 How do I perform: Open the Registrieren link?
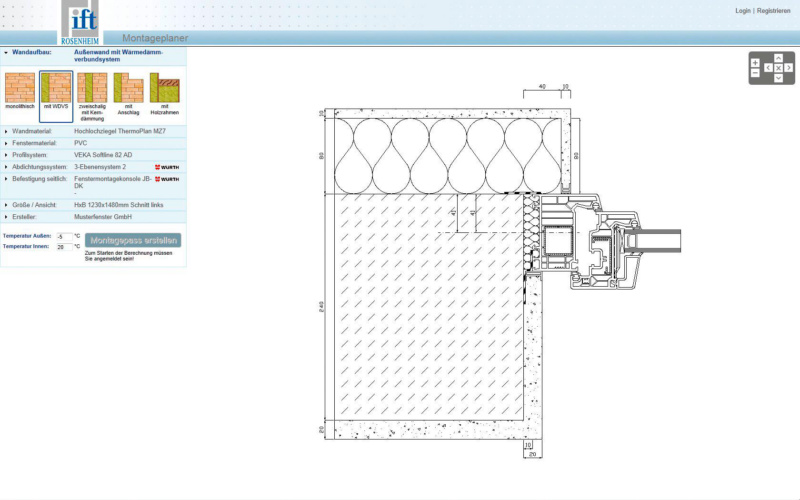pos(774,11)
